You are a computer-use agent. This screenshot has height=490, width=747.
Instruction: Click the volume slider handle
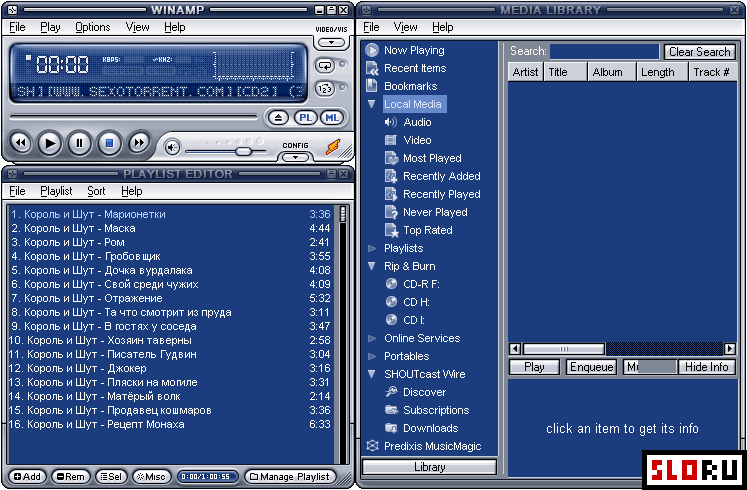243,151
